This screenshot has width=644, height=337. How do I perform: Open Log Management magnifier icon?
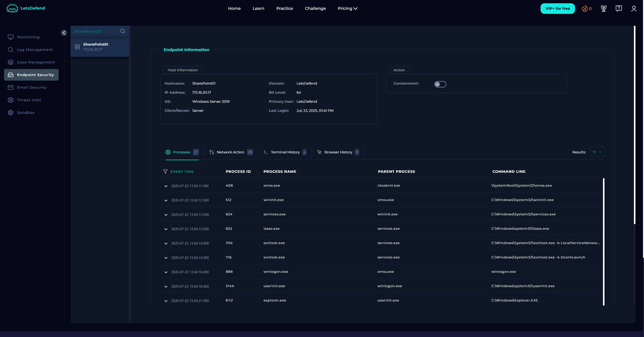point(11,50)
